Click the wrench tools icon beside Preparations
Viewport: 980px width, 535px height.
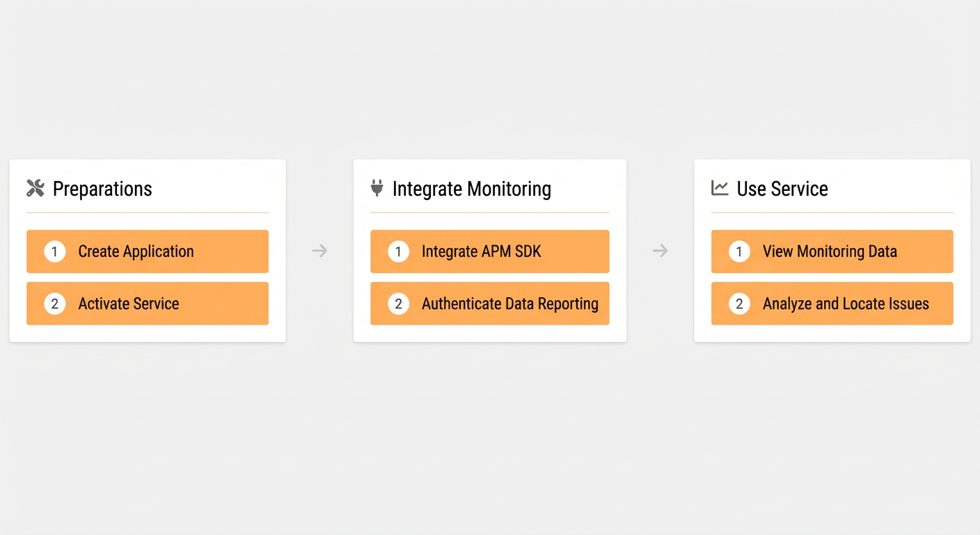35,188
